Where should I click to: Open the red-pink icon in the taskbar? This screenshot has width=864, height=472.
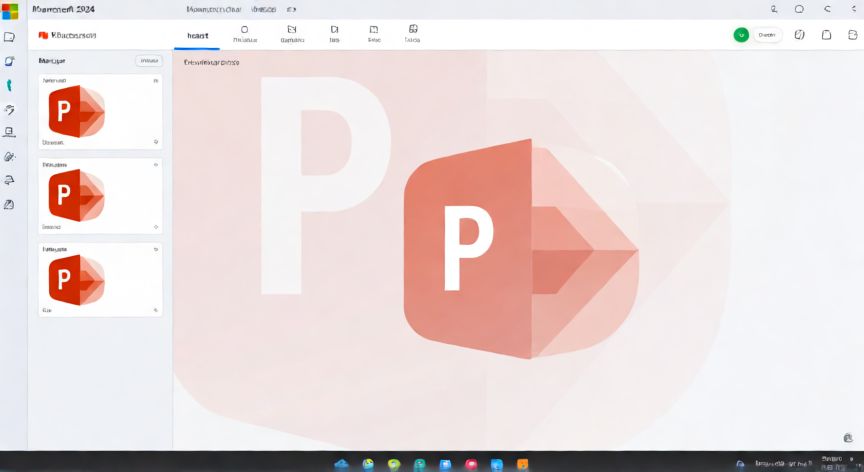[472, 464]
